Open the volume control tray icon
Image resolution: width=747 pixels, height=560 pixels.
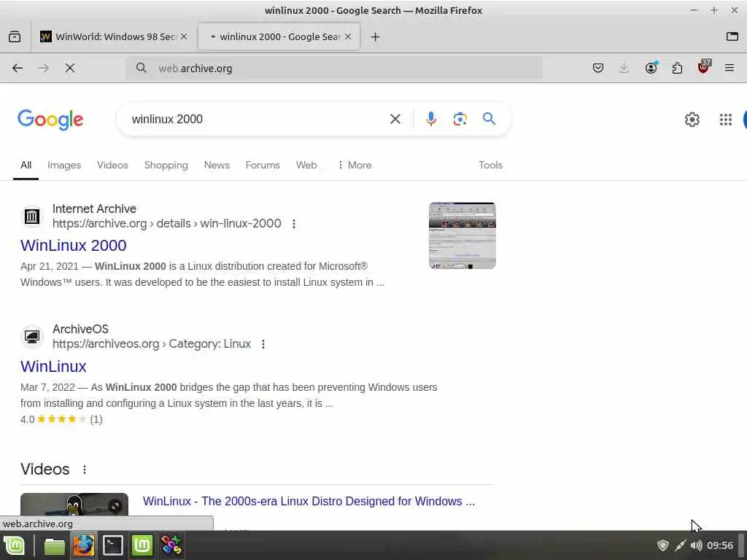tap(696, 545)
